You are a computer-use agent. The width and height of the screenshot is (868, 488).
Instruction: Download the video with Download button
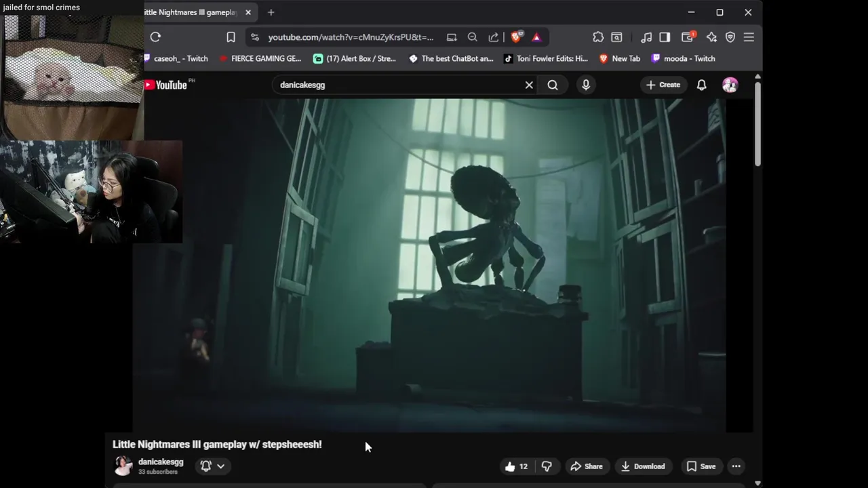coord(643,466)
